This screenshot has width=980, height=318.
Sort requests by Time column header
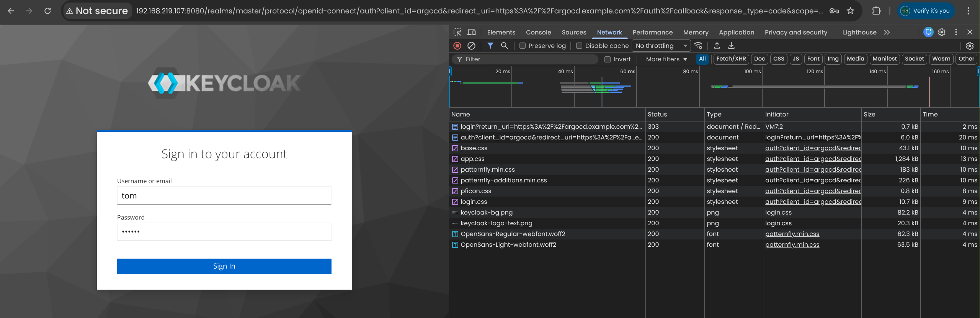(950, 114)
